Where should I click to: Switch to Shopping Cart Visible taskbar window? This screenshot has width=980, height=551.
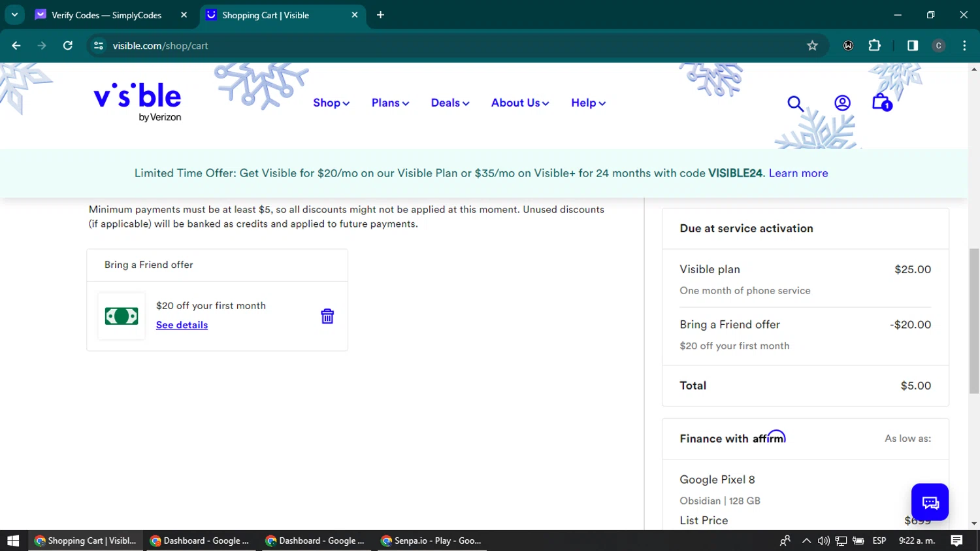86,541
